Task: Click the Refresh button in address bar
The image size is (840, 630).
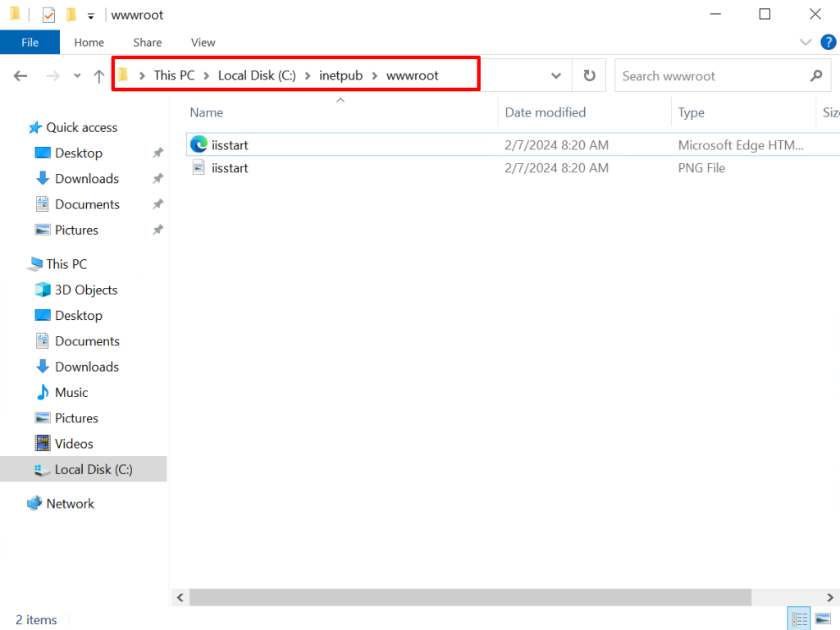Action: click(589, 75)
